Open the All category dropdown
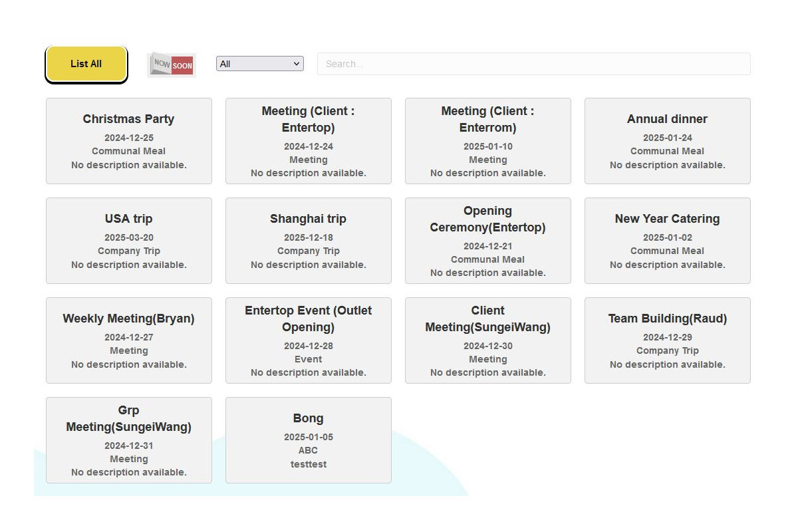 click(x=259, y=64)
